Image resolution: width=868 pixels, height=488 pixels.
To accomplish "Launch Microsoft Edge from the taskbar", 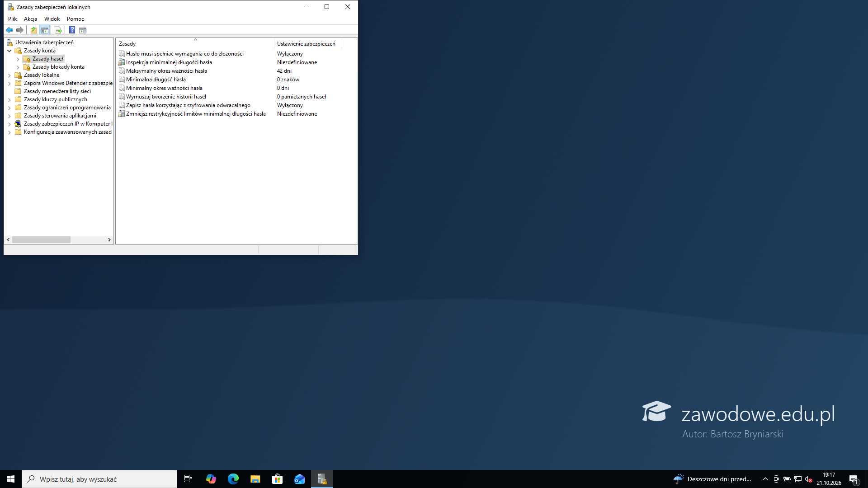I will tap(233, 479).
